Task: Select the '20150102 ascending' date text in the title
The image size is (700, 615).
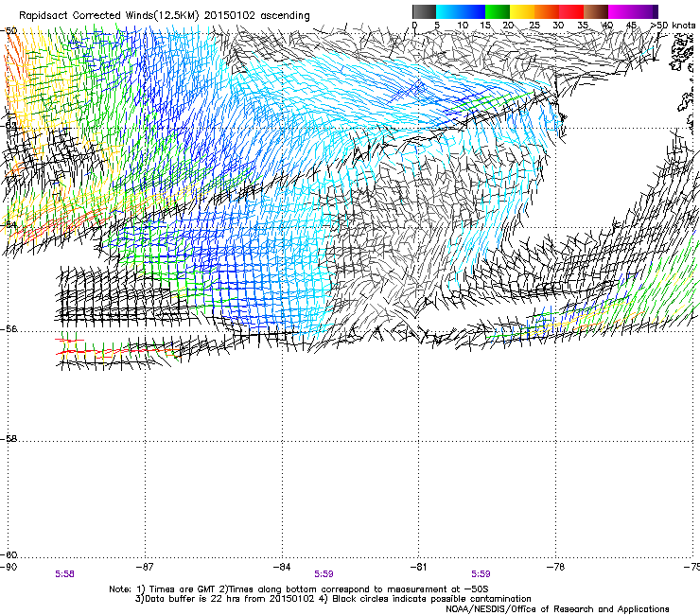Action: [x=256, y=16]
